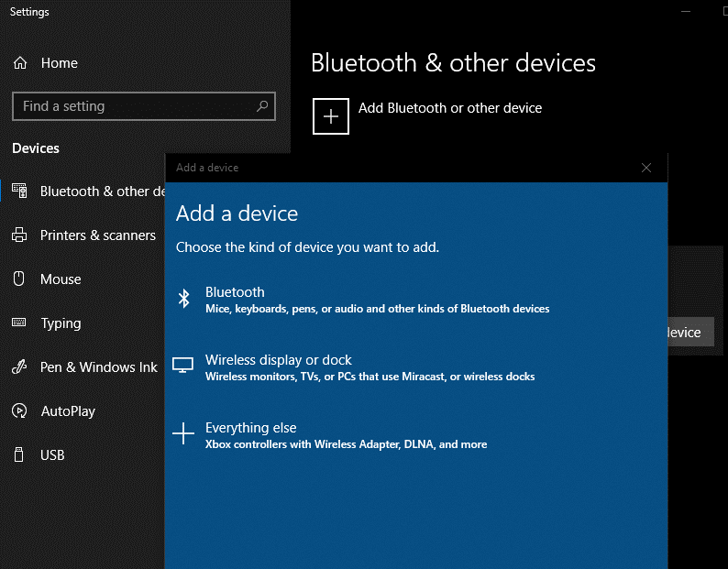Click the magnifier search icon
This screenshot has width=728, height=569.
pos(262,106)
